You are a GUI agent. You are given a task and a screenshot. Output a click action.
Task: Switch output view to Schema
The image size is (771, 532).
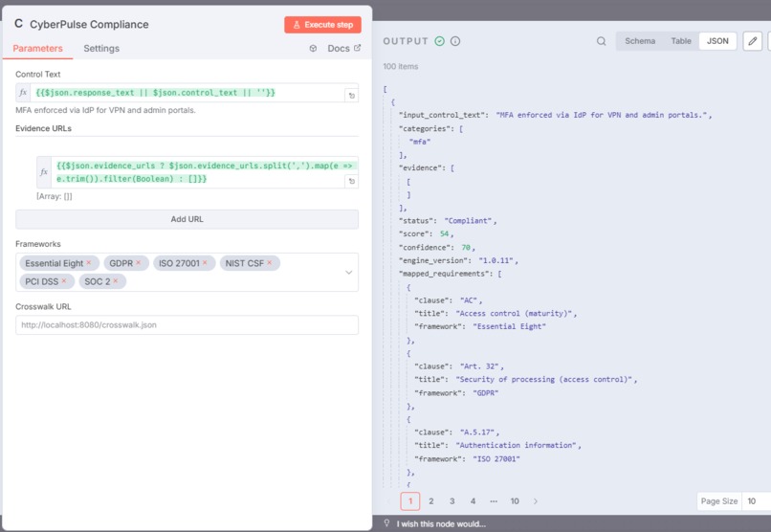click(640, 41)
